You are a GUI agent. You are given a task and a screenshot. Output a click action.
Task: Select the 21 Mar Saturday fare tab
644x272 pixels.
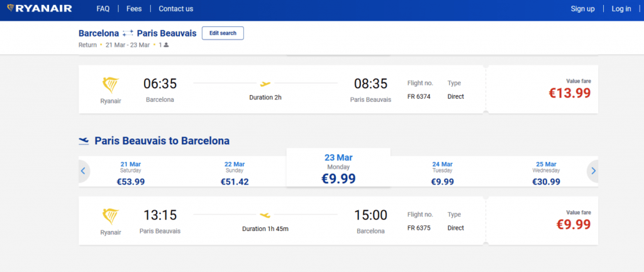(131, 173)
